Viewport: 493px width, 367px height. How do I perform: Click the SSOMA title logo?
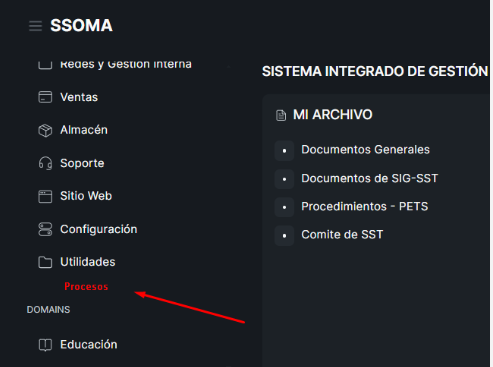81,26
